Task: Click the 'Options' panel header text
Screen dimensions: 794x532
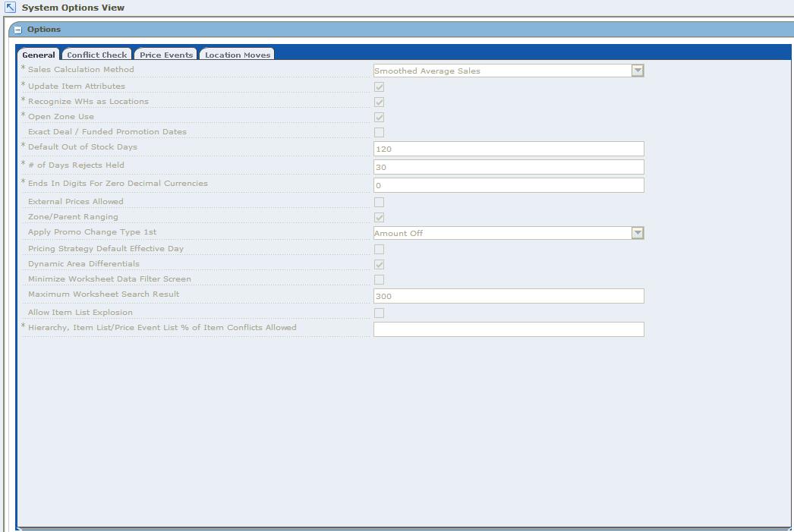Action: pyautogui.click(x=44, y=30)
